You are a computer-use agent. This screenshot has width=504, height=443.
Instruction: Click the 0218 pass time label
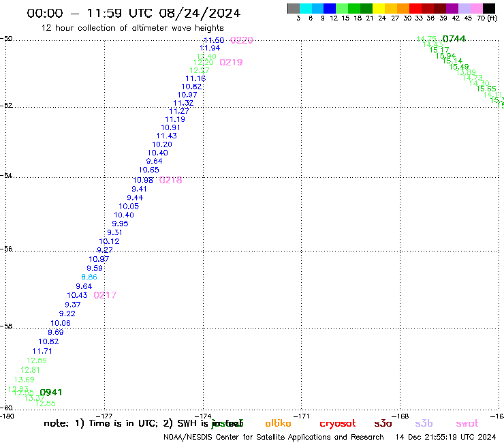(170, 180)
